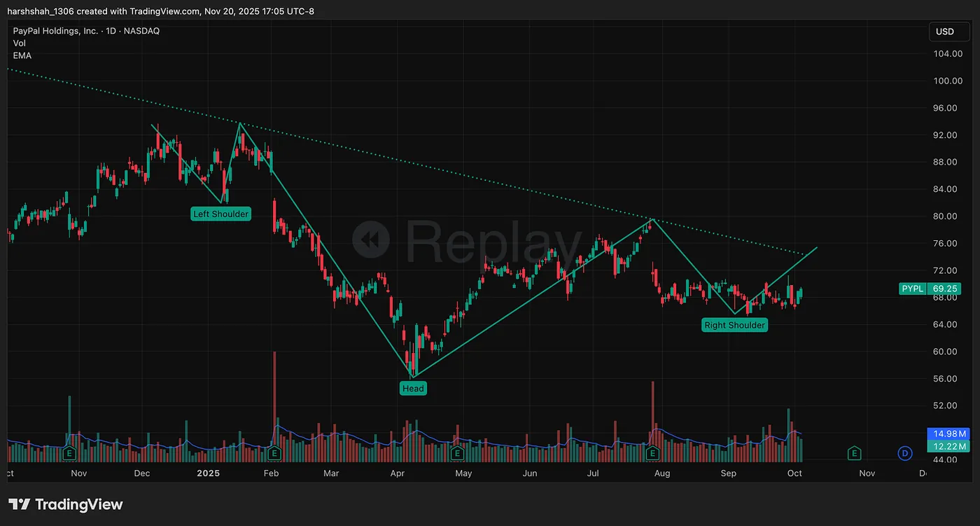Click the Mar date axis label
This screenshot has height=526, width=980.
click(x=331, y=473)
